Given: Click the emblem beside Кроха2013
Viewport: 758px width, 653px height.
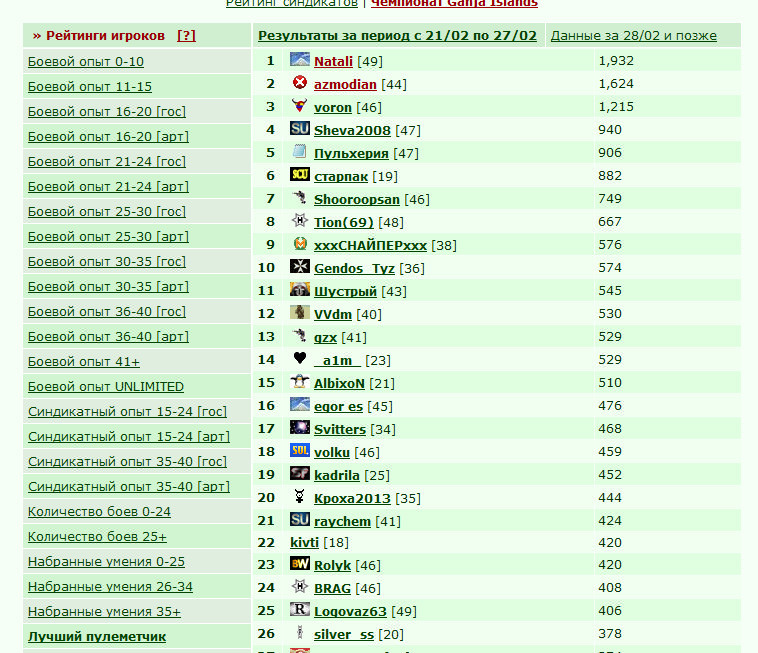Looking at the screenshot, I should 300,496.
